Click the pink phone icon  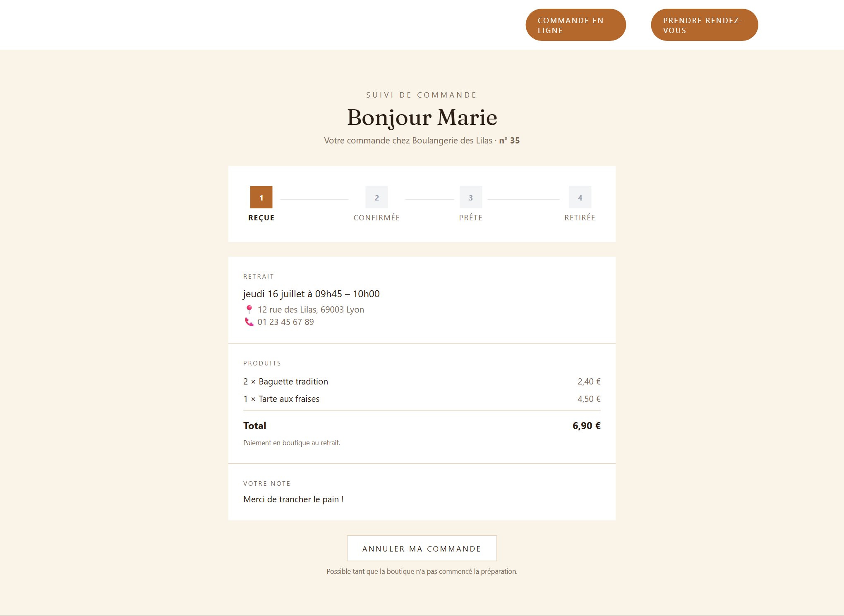point(249,322)
